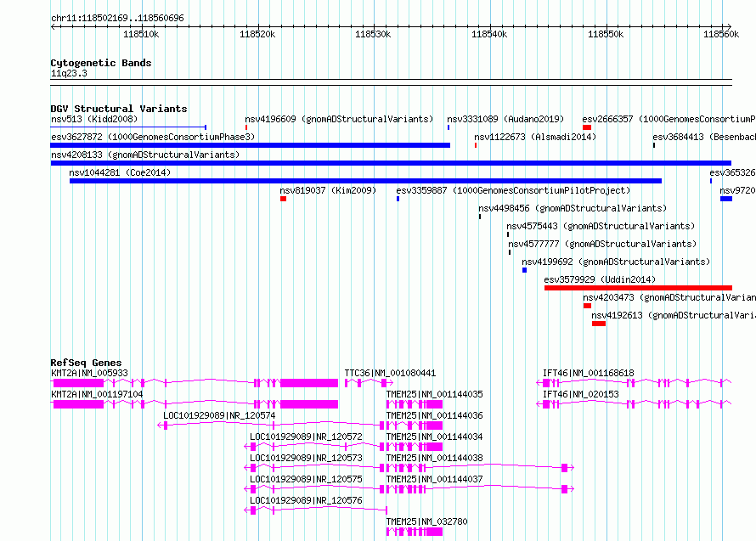Click the TMEM25|NM_001144035 transcript label
Screen dimensions: 756x541
tap(434, 394)
